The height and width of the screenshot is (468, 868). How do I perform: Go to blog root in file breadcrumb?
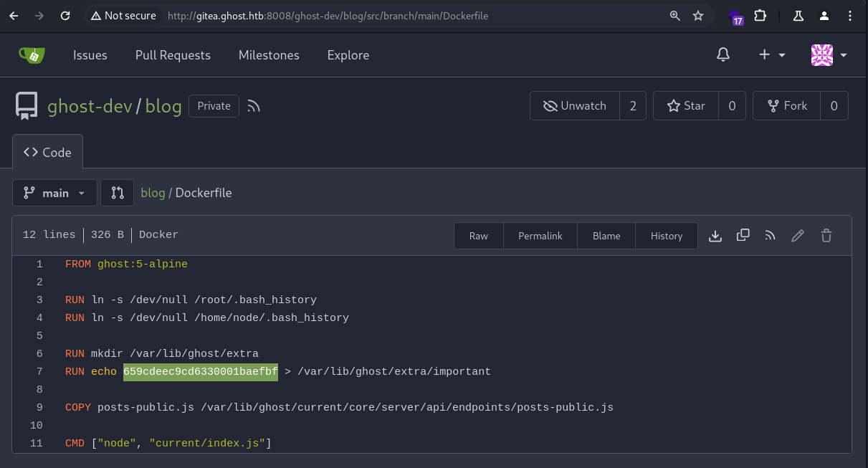coord(153,193)
